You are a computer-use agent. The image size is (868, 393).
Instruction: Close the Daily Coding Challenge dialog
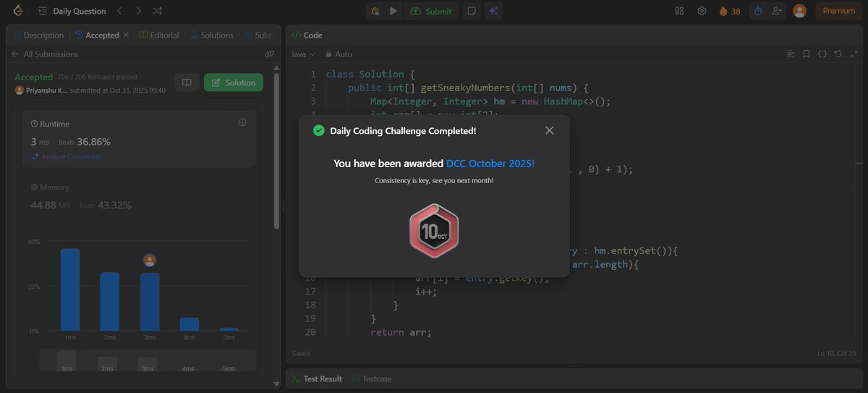(550, 130)
